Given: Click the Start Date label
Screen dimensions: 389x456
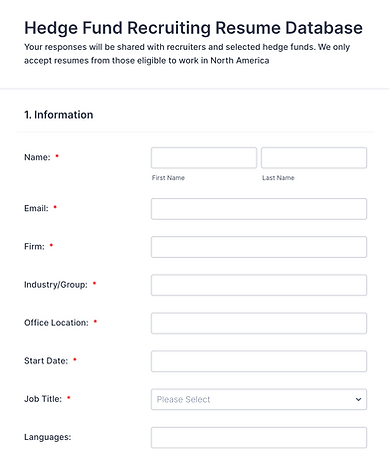Looking at the screenshot, I should click(46, 361).
